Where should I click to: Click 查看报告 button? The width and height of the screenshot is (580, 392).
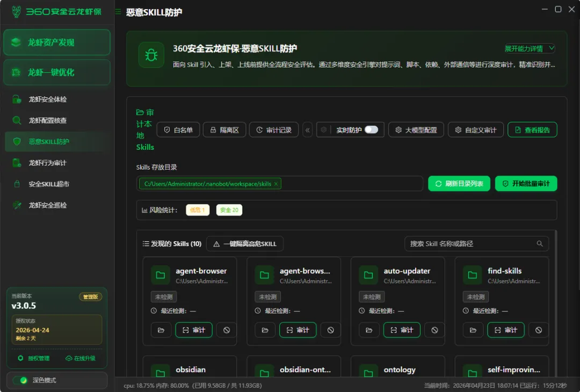point(532,130)
